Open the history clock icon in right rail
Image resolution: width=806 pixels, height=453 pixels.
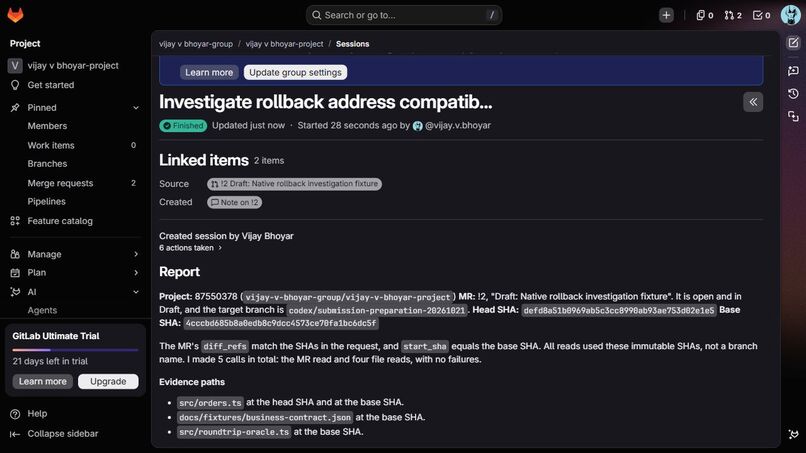(x=793, y=94)
